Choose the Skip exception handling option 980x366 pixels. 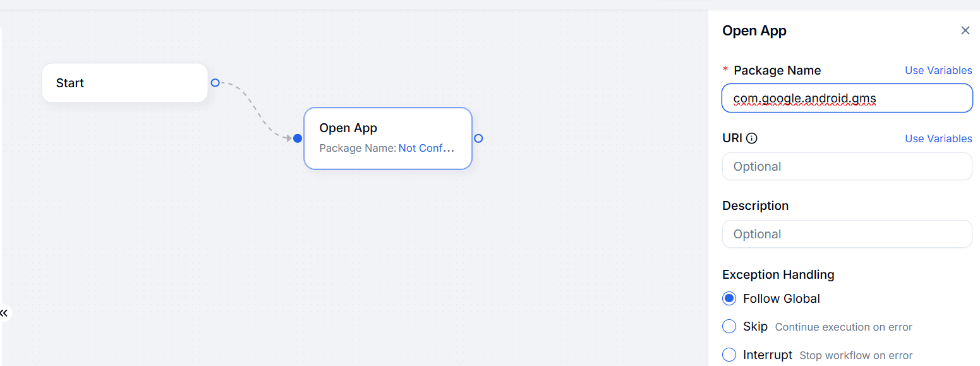[x=730, y=326]
